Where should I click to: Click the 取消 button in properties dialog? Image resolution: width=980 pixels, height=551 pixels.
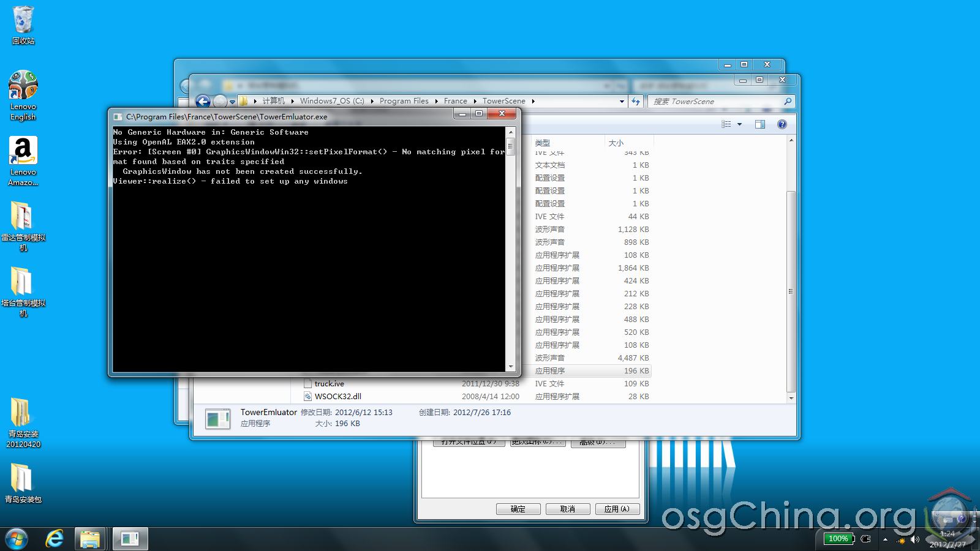click(568, 509)
